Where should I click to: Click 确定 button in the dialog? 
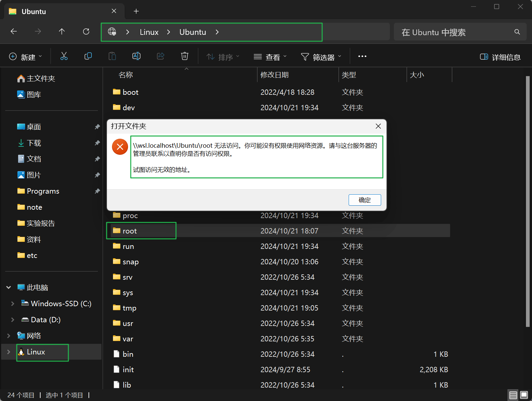[x=365, y=200]
